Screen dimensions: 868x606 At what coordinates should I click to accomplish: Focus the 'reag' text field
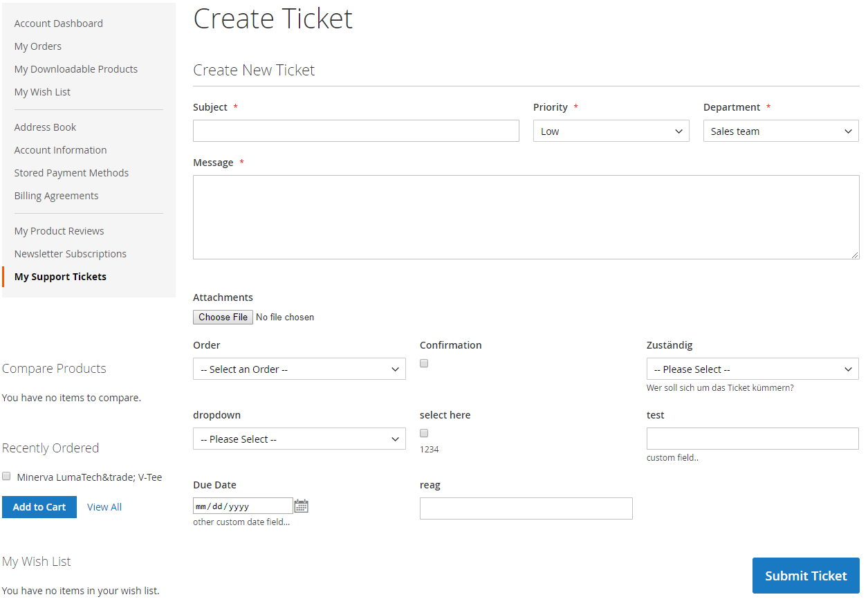526,508
